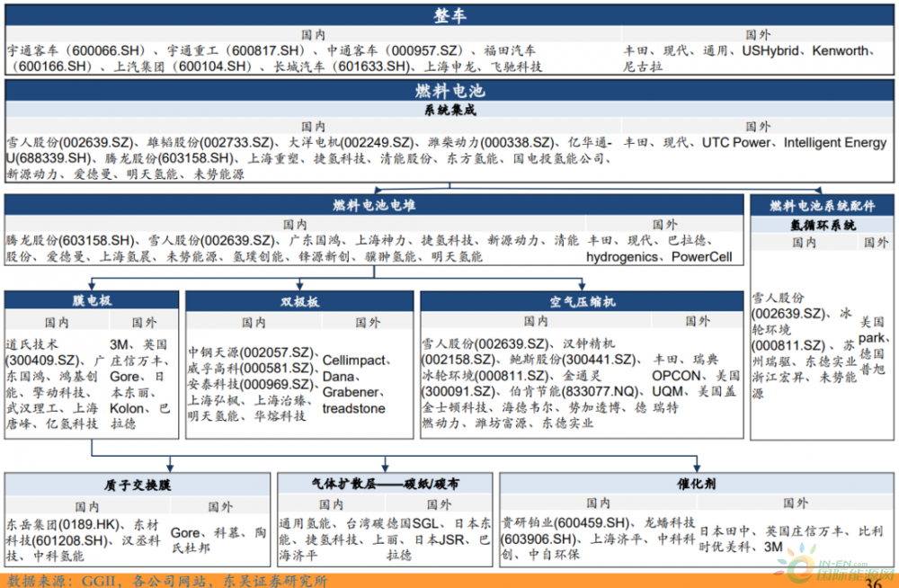Image resolution: width=899 pixels, height=588 pixels.
Task: Select the Cellimpact entry under 双极板
Action: click(x=353, y=361)
